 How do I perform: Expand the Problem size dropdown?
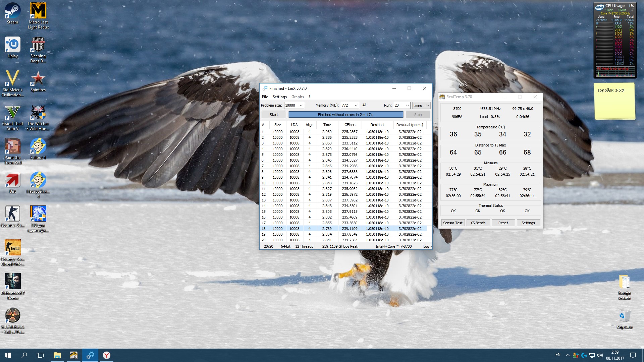[x=301, y=106]
